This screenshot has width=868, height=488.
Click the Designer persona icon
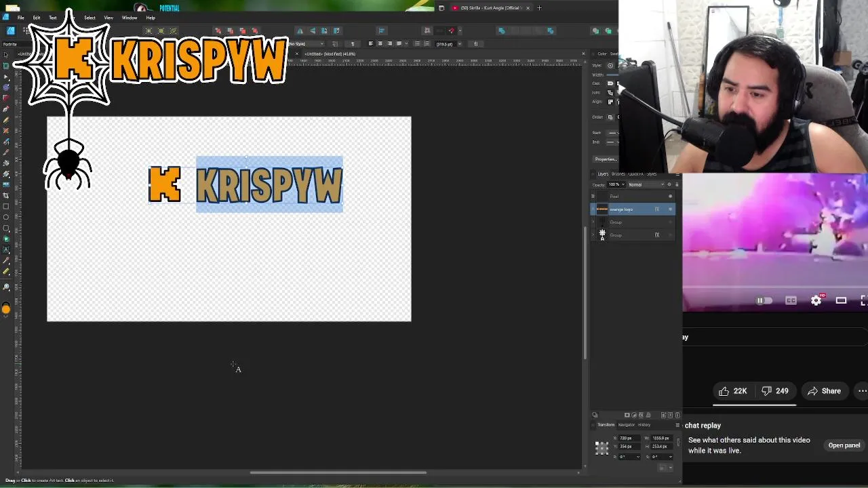10,30
